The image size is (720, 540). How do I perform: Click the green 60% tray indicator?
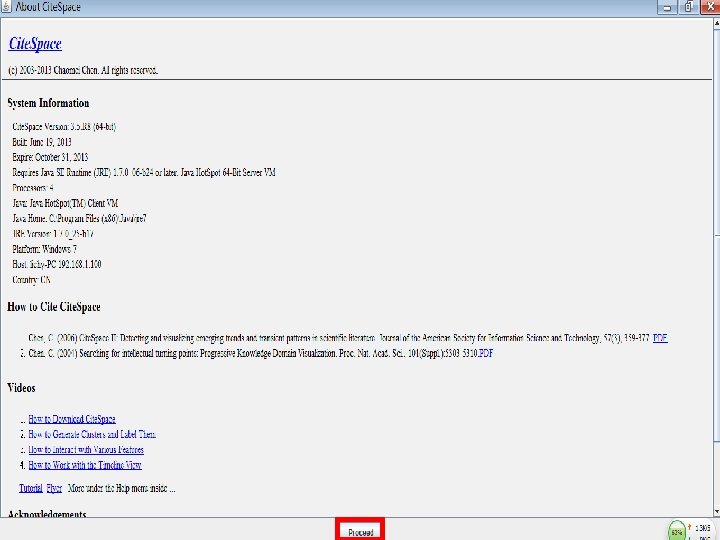point(676,531)
